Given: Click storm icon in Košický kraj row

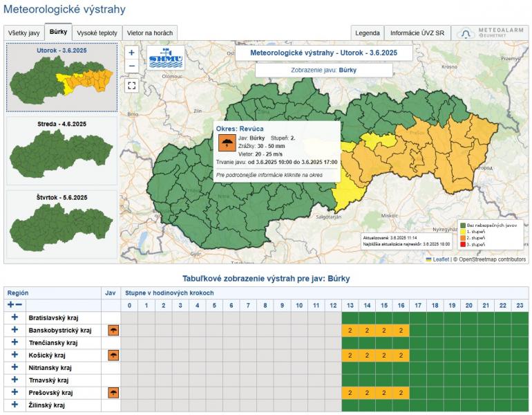Looking at the screenshot, I should click(113, 356).
